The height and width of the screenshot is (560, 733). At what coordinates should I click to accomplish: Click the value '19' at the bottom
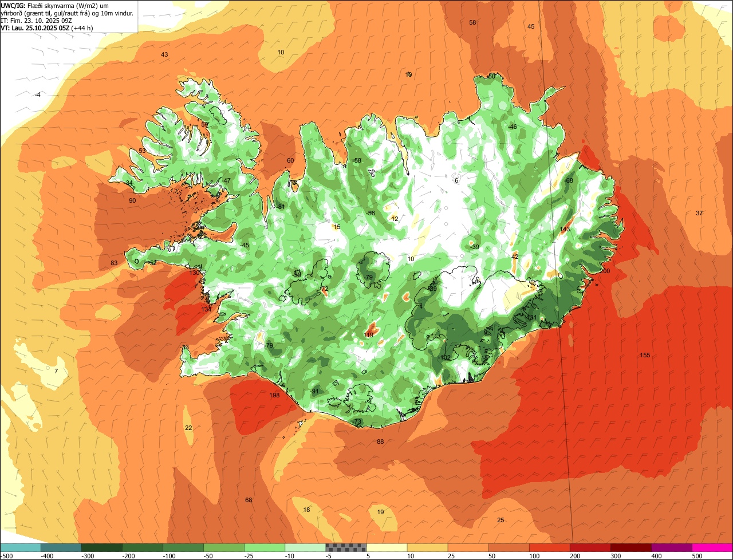coord(381,512)
